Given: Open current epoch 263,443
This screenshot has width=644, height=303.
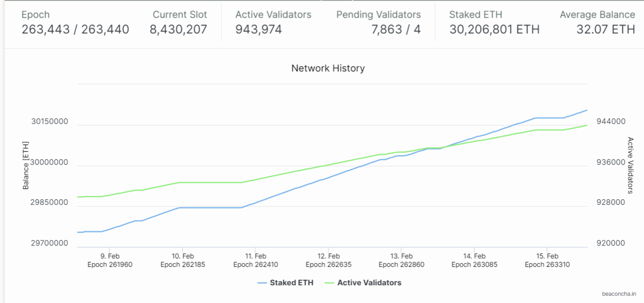Looking at the screenshot, I should tap(45, 29).
